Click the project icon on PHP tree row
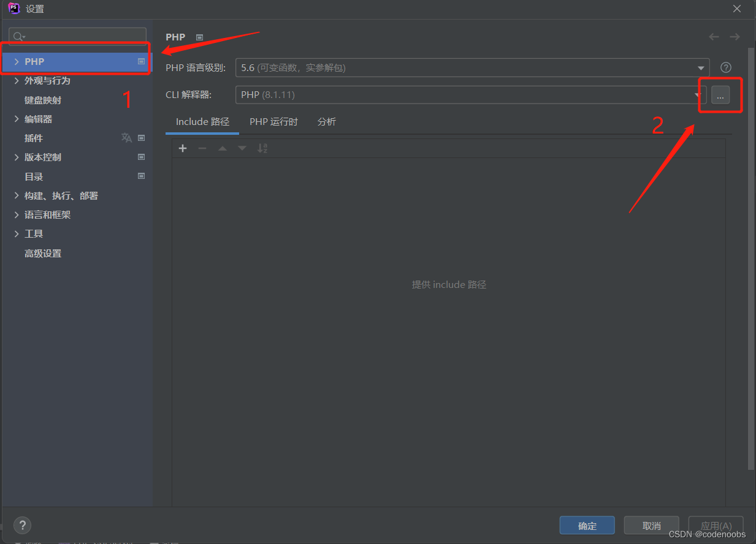The image size is (756, 544). point(141,61)
